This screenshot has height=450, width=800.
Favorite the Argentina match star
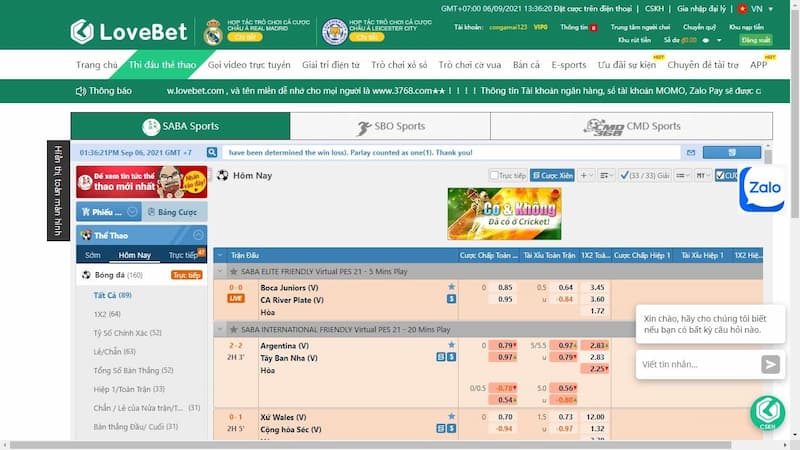coord(451,345)
